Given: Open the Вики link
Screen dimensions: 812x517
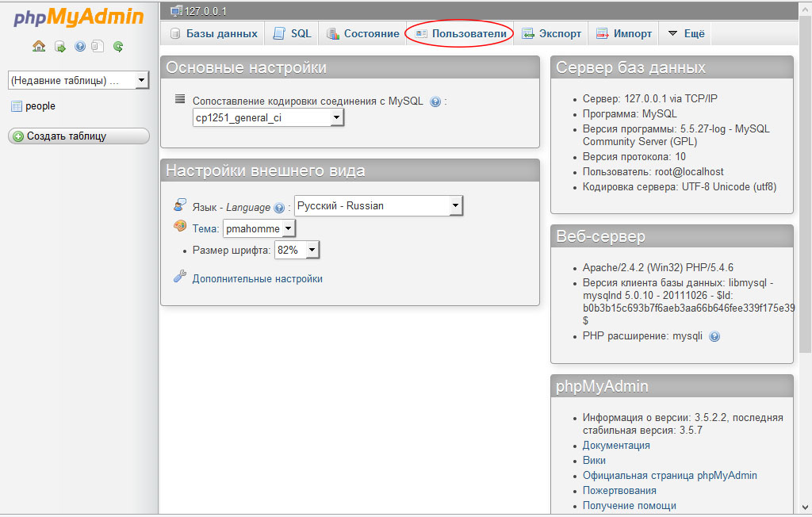Looking at the screenshot, I should [x=594, y=460].
